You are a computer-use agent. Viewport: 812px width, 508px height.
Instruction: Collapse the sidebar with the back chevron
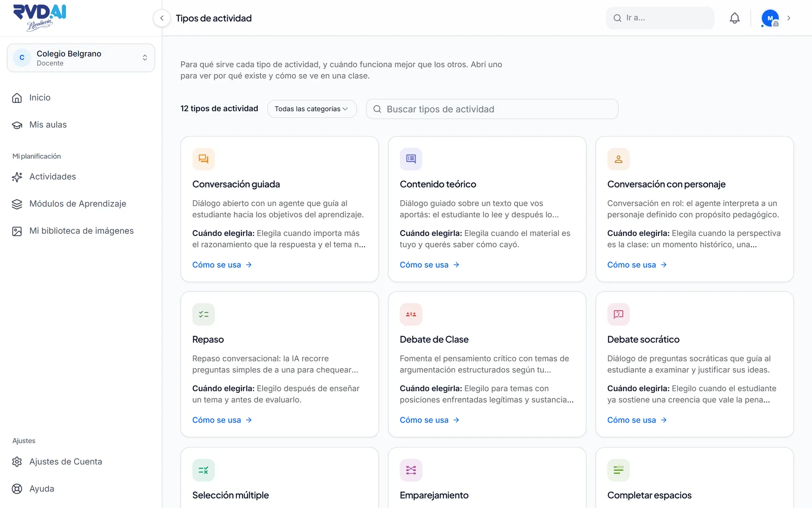click(162, 18)
